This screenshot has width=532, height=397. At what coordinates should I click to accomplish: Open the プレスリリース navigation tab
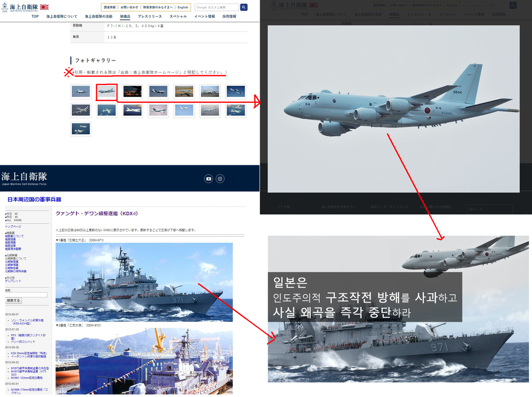click(x=150, y=16)
